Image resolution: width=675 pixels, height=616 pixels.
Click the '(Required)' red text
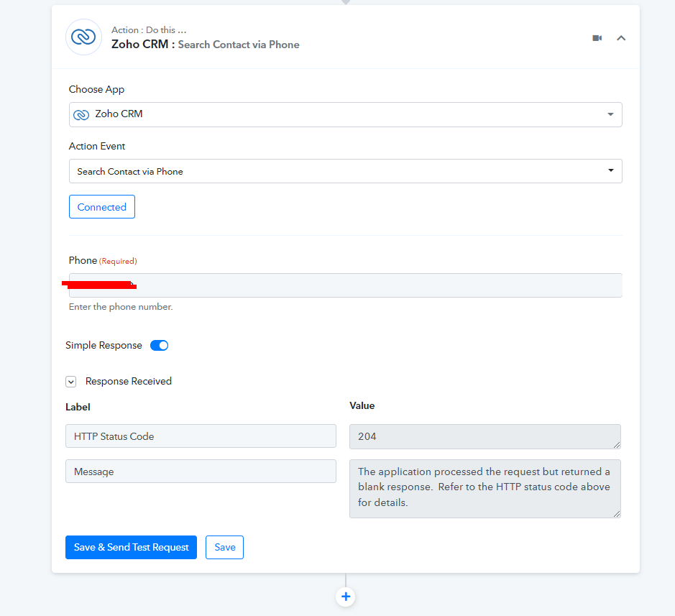tap(118, 261)
